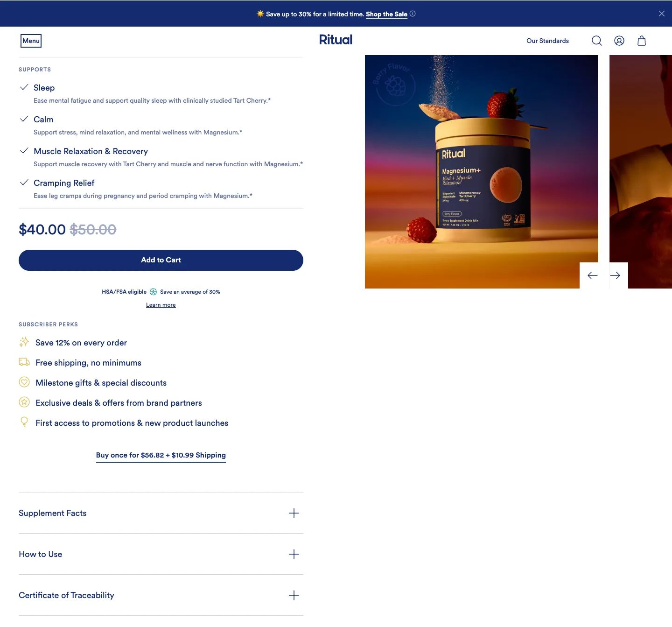Choose Buy once for $56.82 + shipping

point(161,455)
